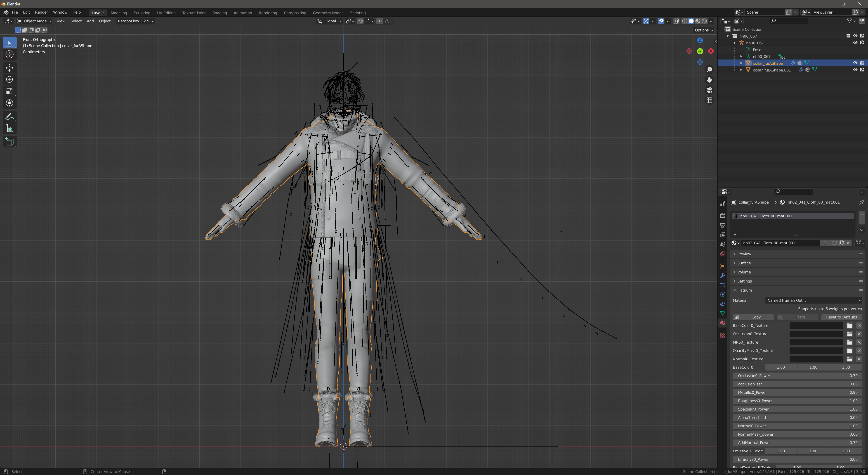The image size is (868, 475).
Task: Open the Render menu
Action: (41, 12)
